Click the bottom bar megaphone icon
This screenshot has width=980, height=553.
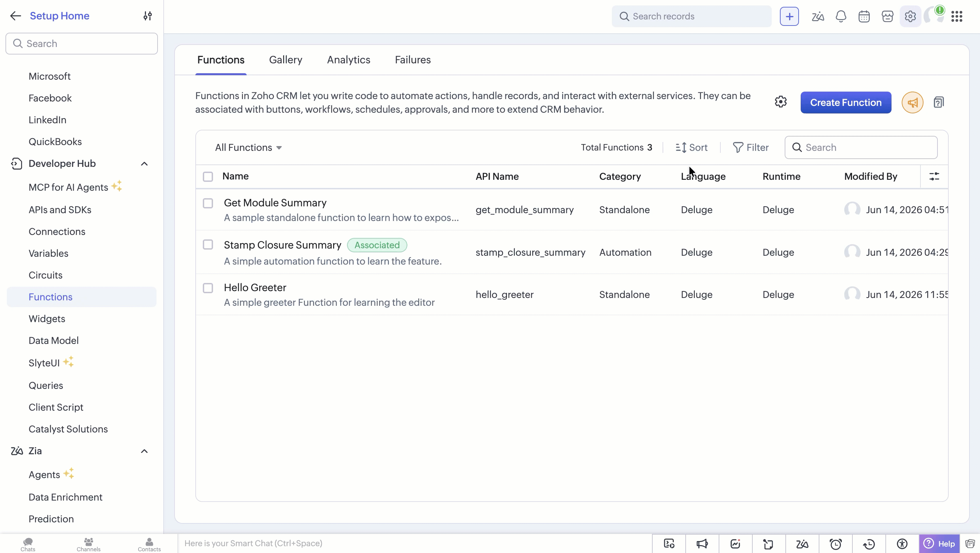coord(702,543)
